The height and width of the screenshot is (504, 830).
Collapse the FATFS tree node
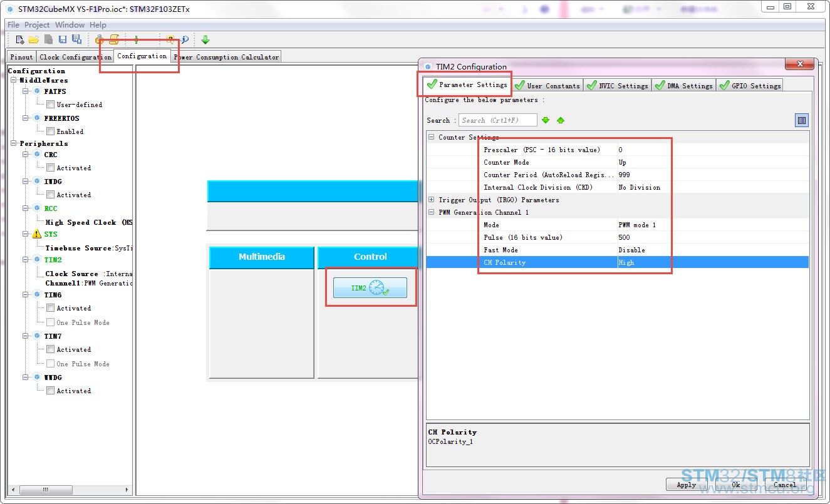click(x=26, y=91)
